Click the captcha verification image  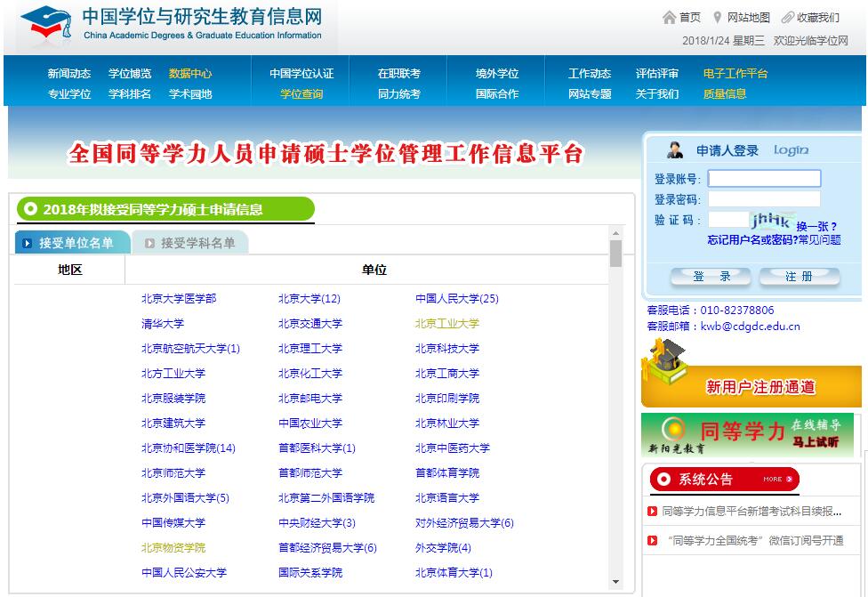(x=771, y=220)
